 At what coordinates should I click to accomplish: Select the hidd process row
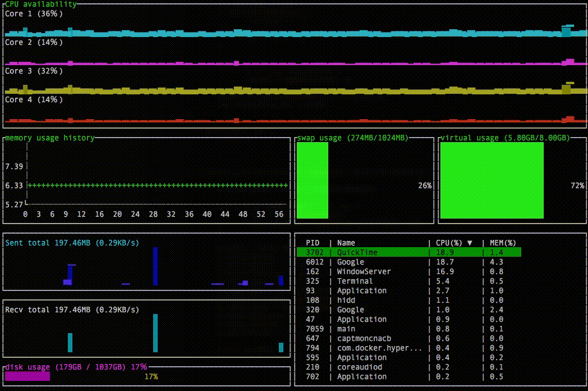click(x=346, y=301)
